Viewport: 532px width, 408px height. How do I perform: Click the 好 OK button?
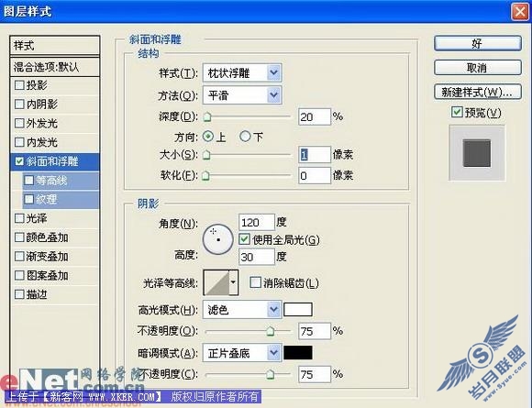tap(477, 43)
